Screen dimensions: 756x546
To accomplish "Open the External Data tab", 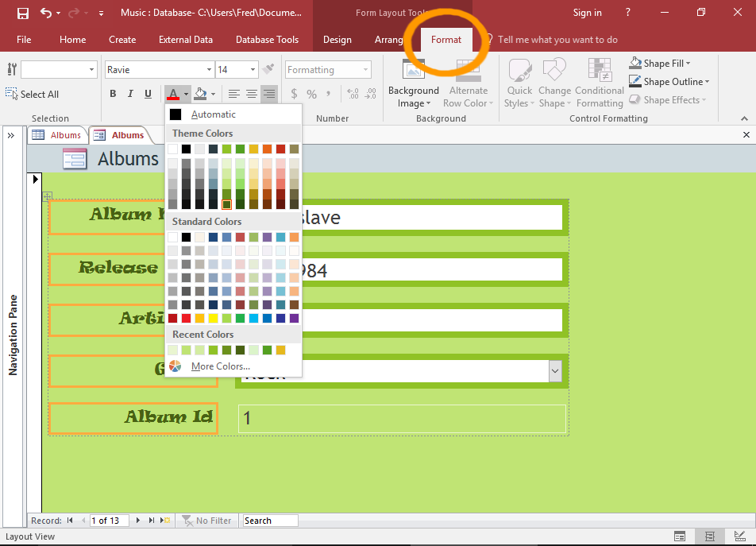I will pyautogui.click(x=186, y=40).
